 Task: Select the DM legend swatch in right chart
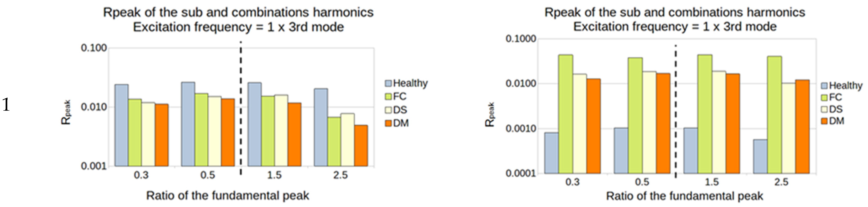824,121
